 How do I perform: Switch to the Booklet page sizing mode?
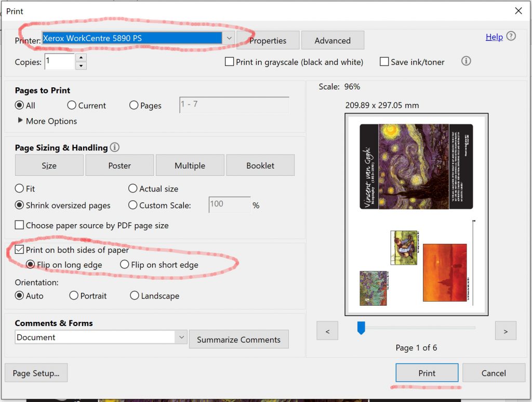click(260, 165)
